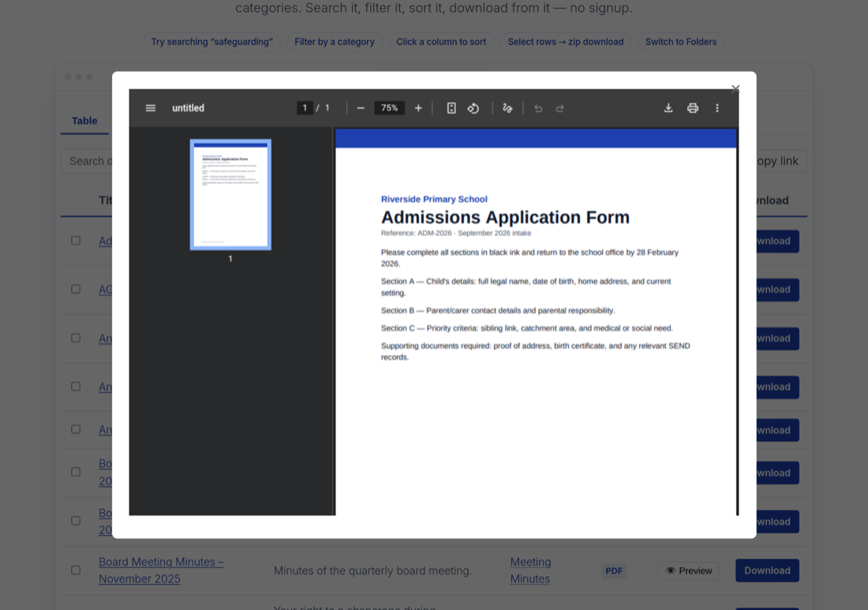Image resolution: width=868 pixels, height=610 pixels.
Task: Tick the fourth row checkbox
Action: pos(76,387)
